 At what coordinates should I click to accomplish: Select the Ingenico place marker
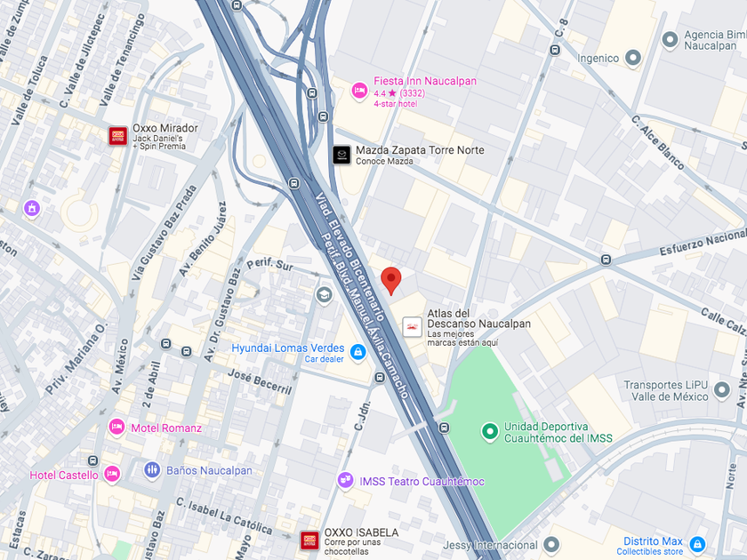pos(633,58)
